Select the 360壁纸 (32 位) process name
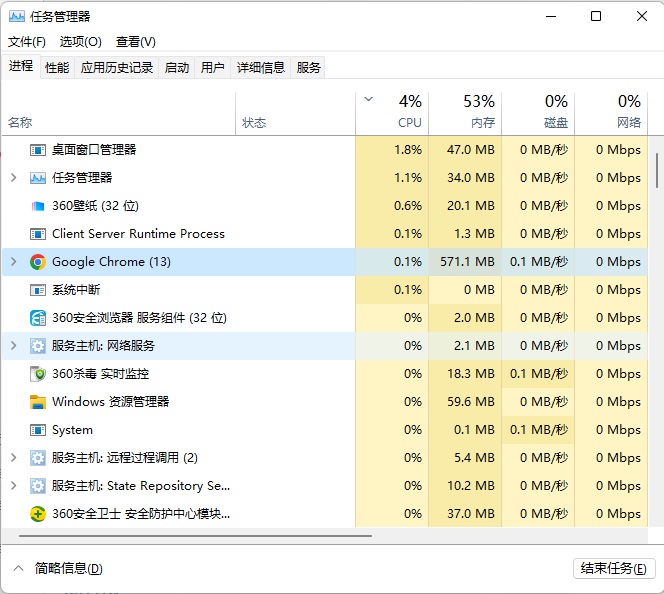664x594 pixels. point(95,206)
